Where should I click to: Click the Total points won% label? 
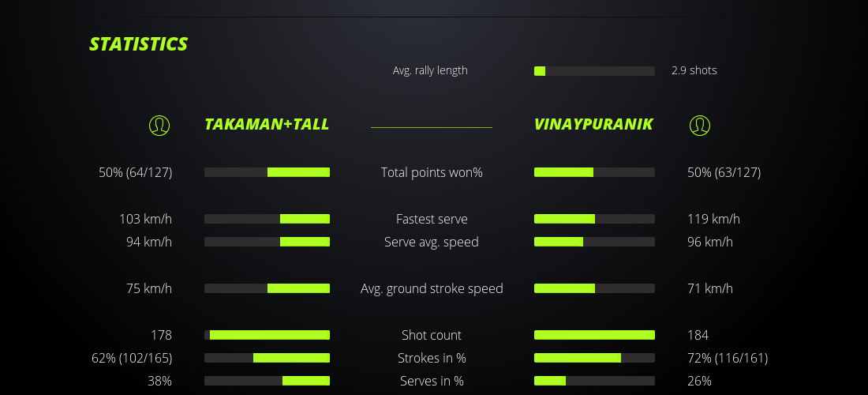[432, 172]
